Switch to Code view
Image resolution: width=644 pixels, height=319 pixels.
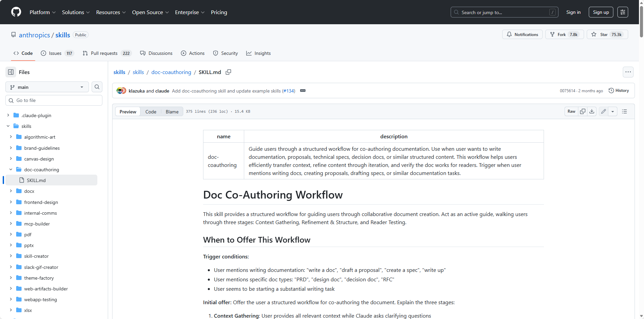click(x=151, y=112)
